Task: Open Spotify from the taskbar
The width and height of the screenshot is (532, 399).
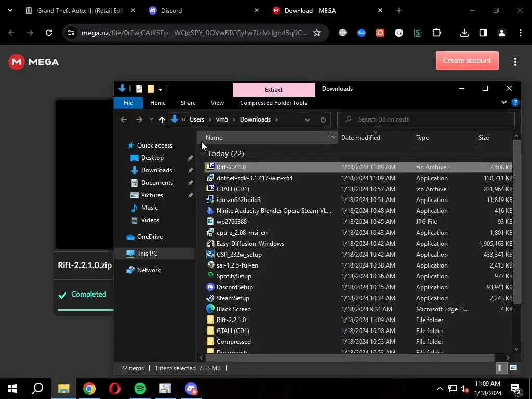Action: click(x=140, y=389)
